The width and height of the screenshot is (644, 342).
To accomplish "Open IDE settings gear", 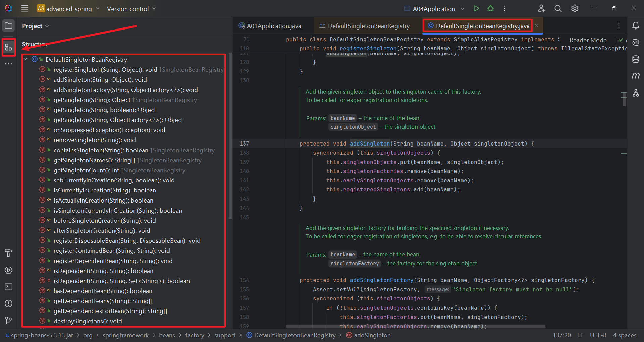I will pos(575,9).
